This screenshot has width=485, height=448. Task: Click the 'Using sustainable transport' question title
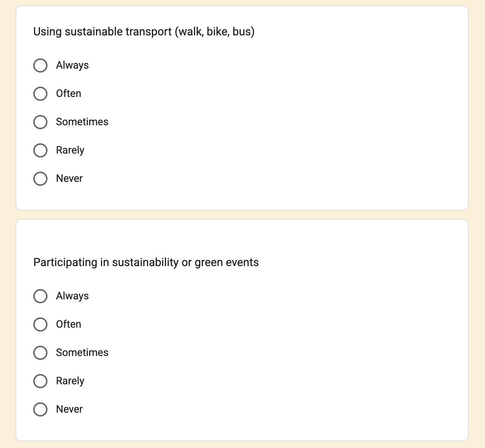point(144,31)
